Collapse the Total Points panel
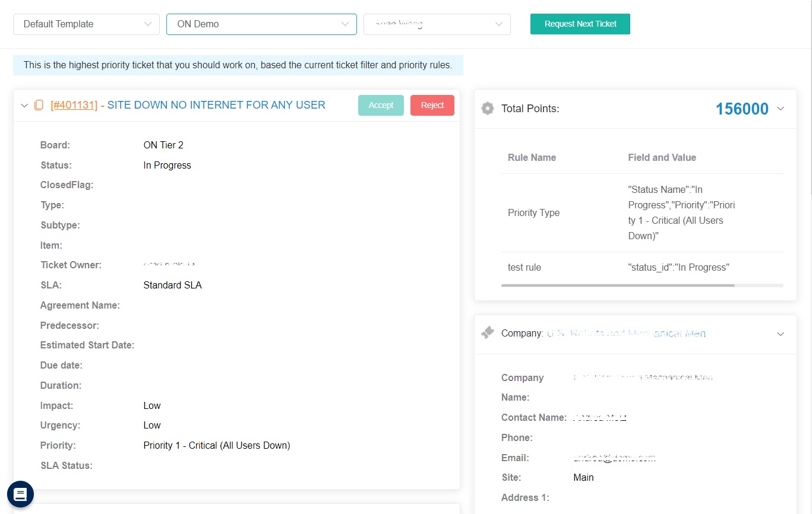 (781, 109)
